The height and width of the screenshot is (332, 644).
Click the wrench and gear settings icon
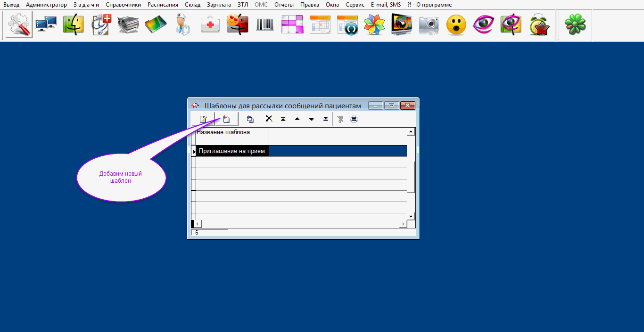[x=19, y=24]
